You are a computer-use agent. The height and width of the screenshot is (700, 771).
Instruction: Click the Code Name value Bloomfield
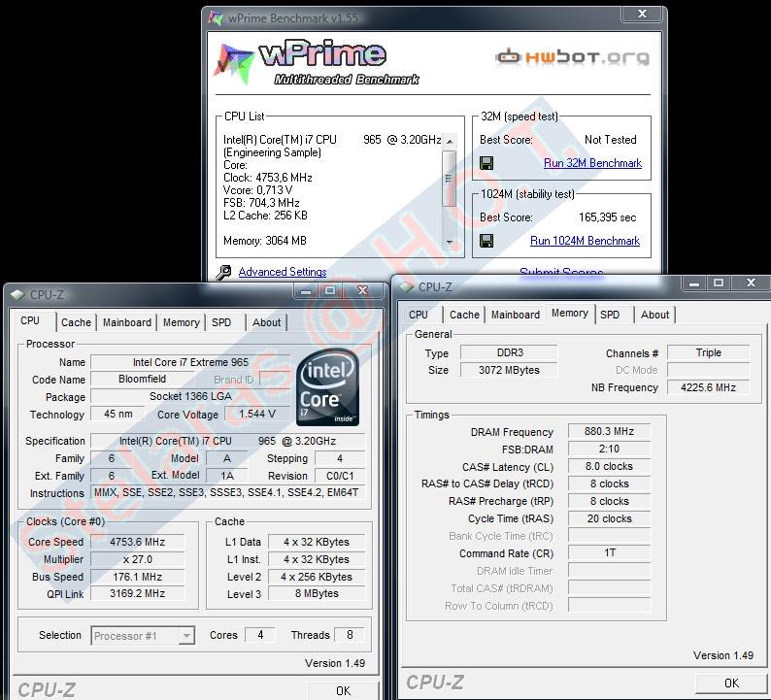tap(142, 379)
